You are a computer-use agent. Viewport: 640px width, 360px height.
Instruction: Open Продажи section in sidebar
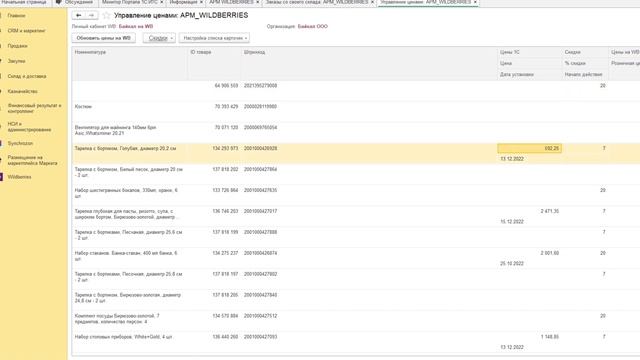(18, 46)
